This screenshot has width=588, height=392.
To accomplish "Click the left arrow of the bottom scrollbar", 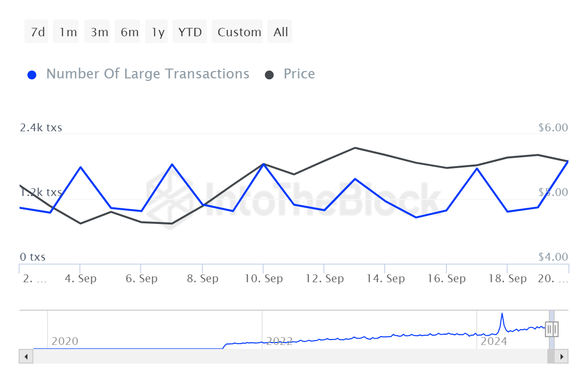I will [25, 356].
